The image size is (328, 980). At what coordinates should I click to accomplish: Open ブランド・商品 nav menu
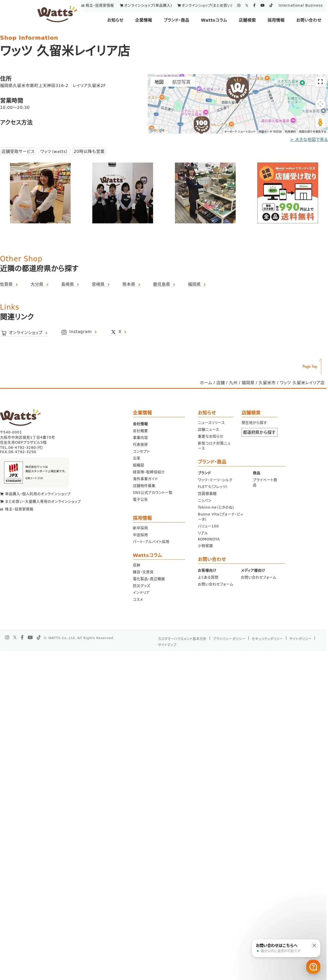176,20
